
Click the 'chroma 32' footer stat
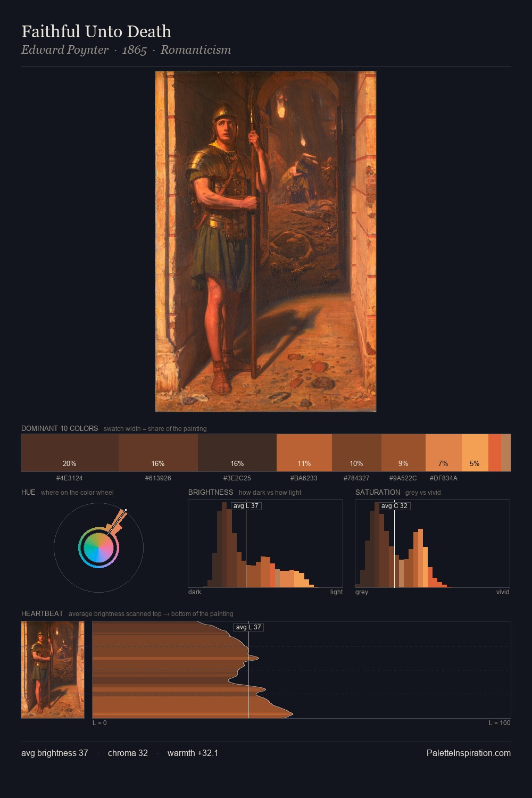pos(128,753)
